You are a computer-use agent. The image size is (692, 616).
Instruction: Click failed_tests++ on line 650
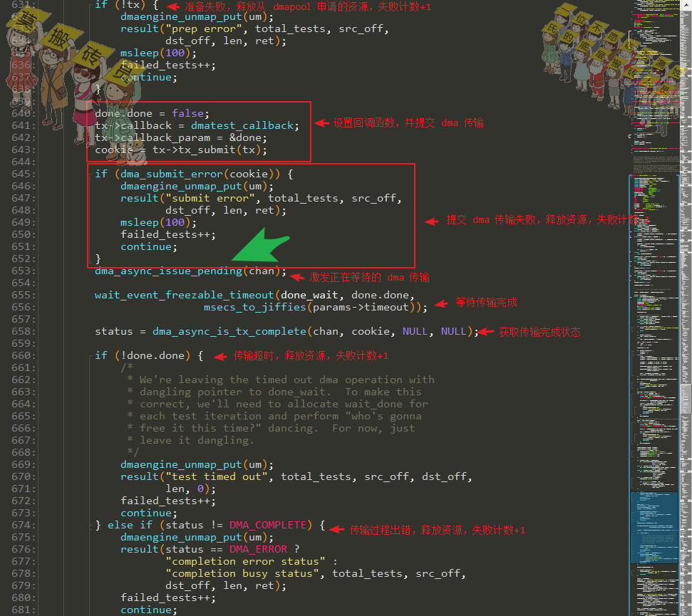[x=165, y=234]
